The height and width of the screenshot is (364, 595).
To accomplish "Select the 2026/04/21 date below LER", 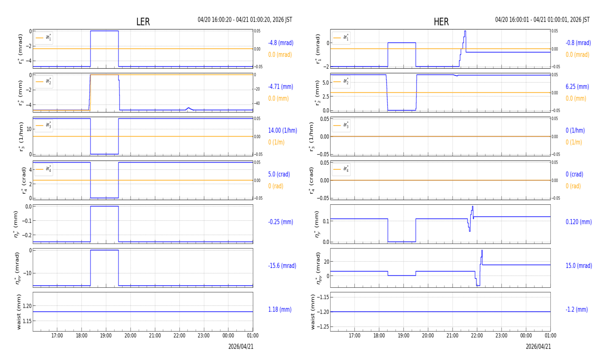I will [241, 347].
